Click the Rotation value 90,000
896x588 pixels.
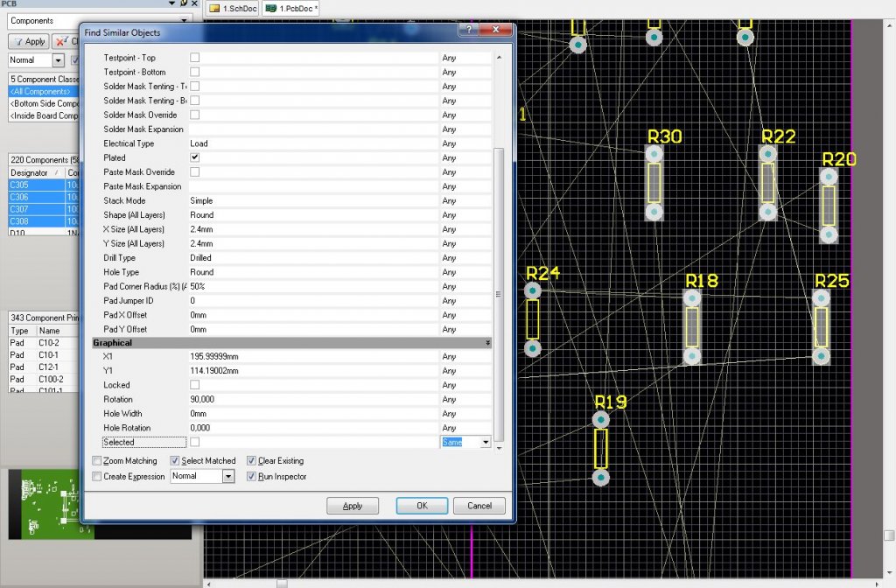click(x=313, y=399)
